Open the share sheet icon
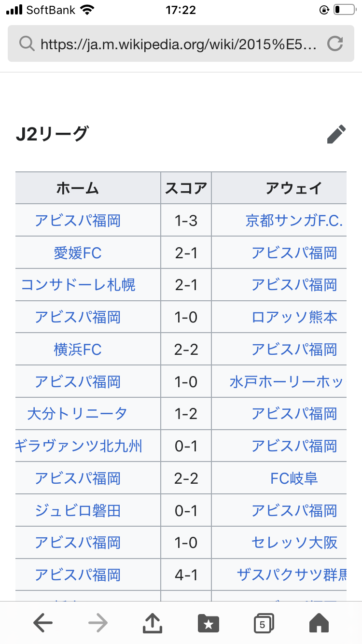 pyautogui.click(x=153, y=623)
